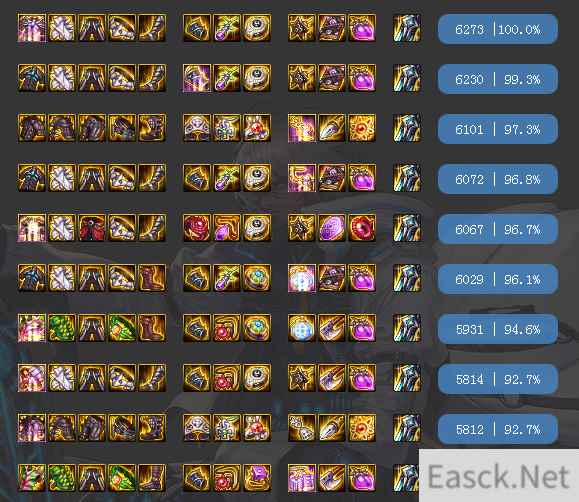Select the eyeball ring icon in the 6230 row
Image resolution: width=579 pixels, height=502 pixels.
pyautogui.click(x=257, y=78)
